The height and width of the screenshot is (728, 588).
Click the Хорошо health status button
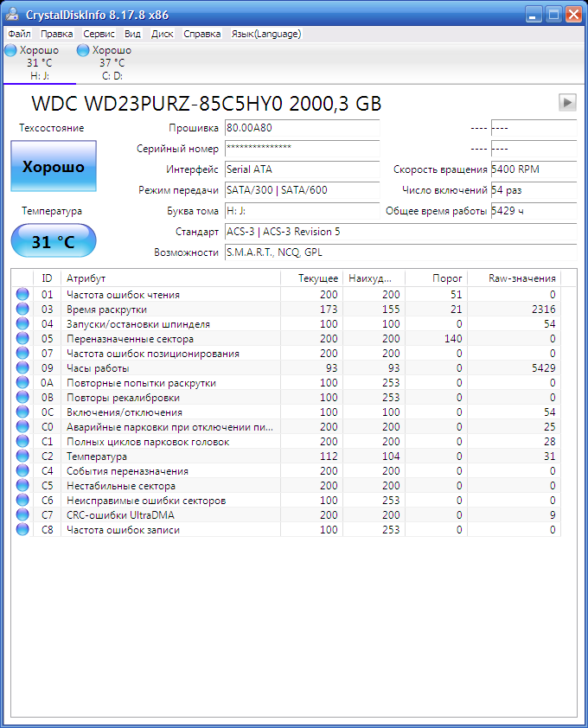point(54,167)
